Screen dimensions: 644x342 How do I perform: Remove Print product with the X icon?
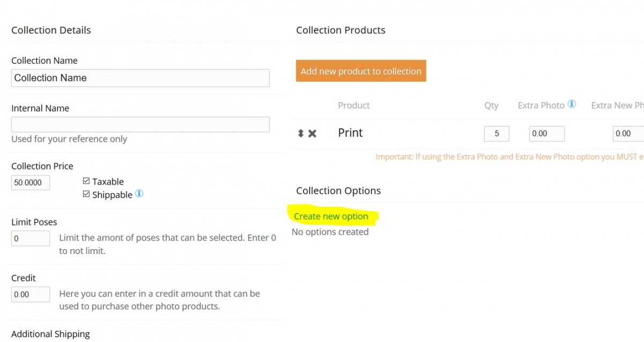[312, 133]
